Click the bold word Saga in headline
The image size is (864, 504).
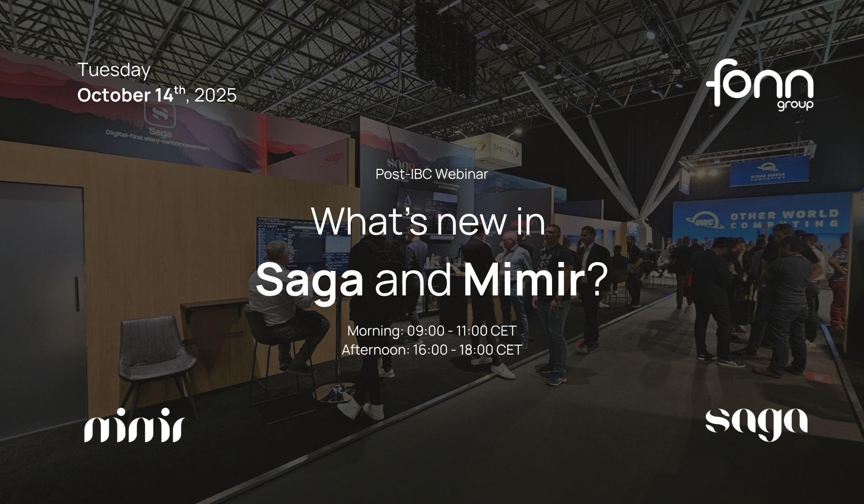310,280
